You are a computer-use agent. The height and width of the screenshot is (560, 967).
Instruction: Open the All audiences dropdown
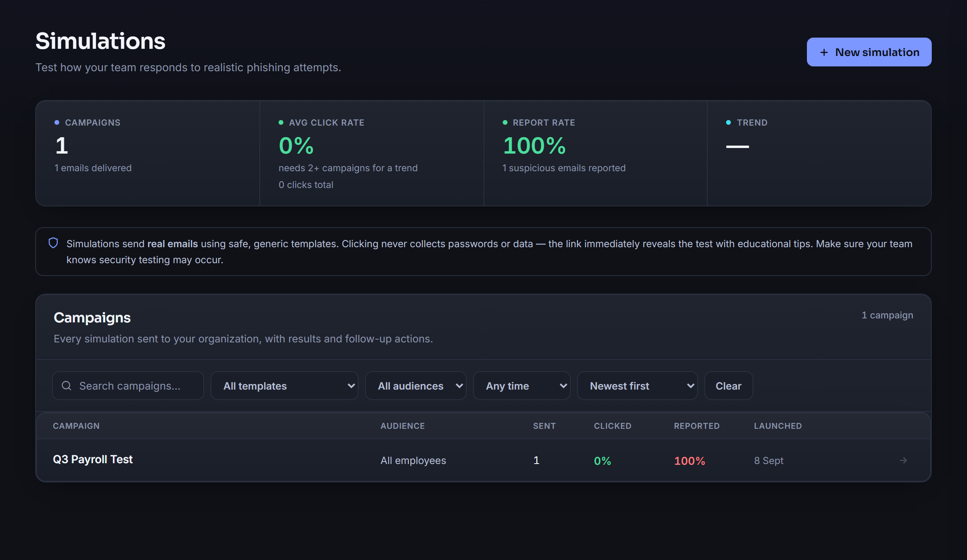point(416,386)
